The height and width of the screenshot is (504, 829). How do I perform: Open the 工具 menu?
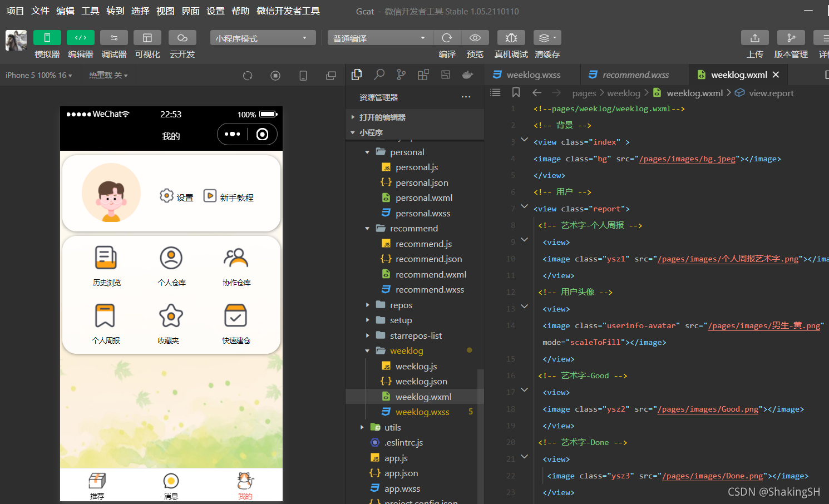coord(90,11)
